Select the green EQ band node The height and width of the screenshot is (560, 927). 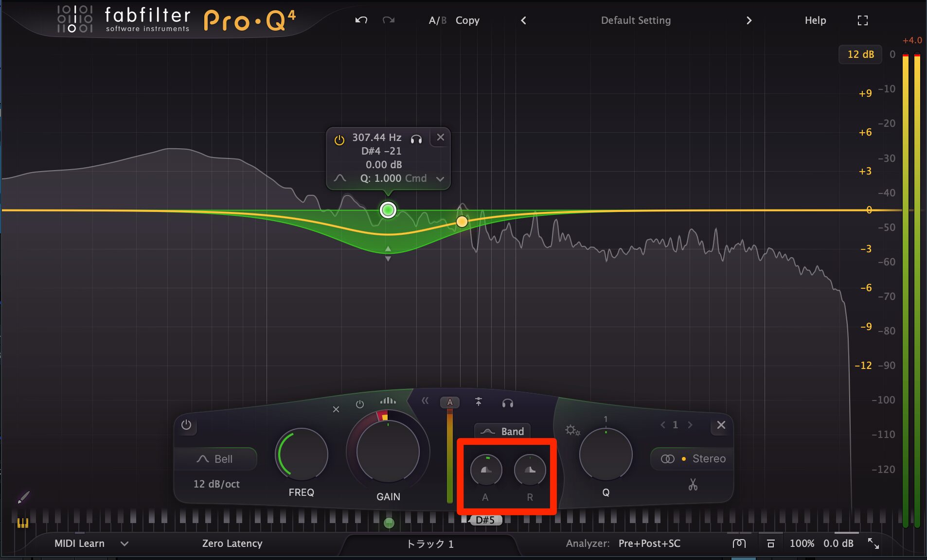(388, 210)
